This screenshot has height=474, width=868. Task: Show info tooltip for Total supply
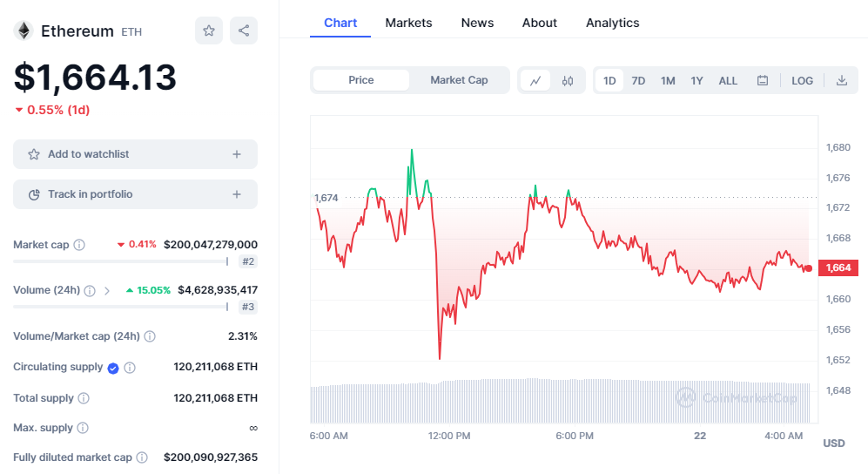(x=84, y=398)
